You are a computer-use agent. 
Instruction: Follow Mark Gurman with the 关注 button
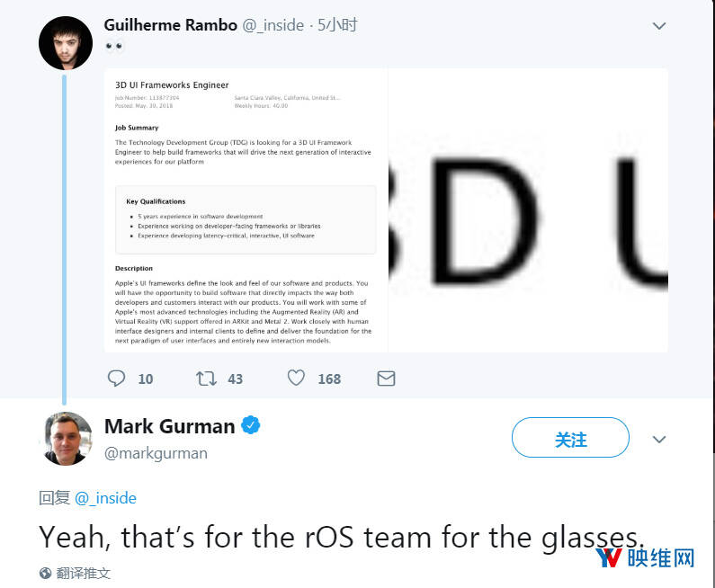click(x=570, y=438)
